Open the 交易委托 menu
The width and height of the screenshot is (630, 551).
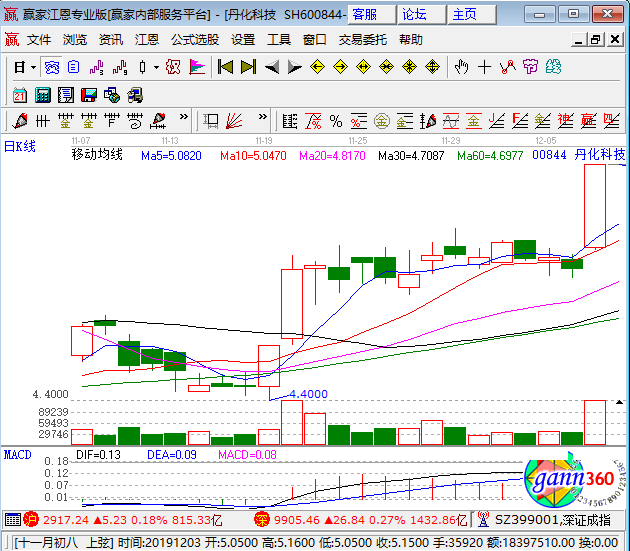[362, 40]
